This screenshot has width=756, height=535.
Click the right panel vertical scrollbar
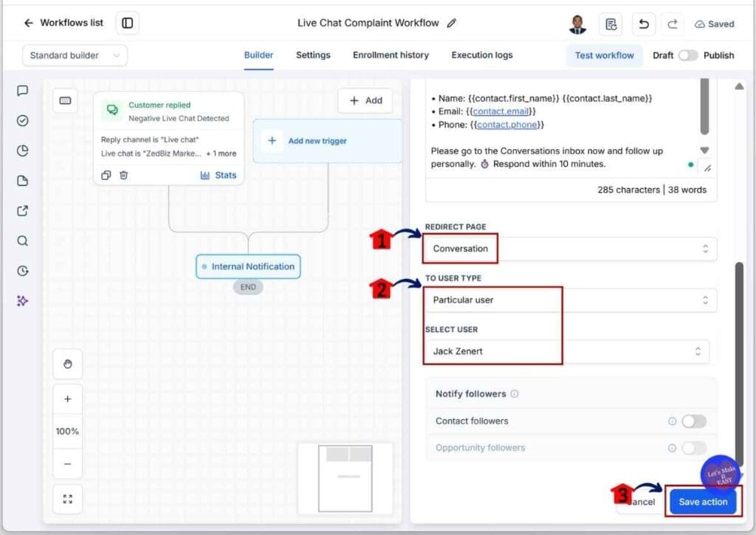point(739,362)
